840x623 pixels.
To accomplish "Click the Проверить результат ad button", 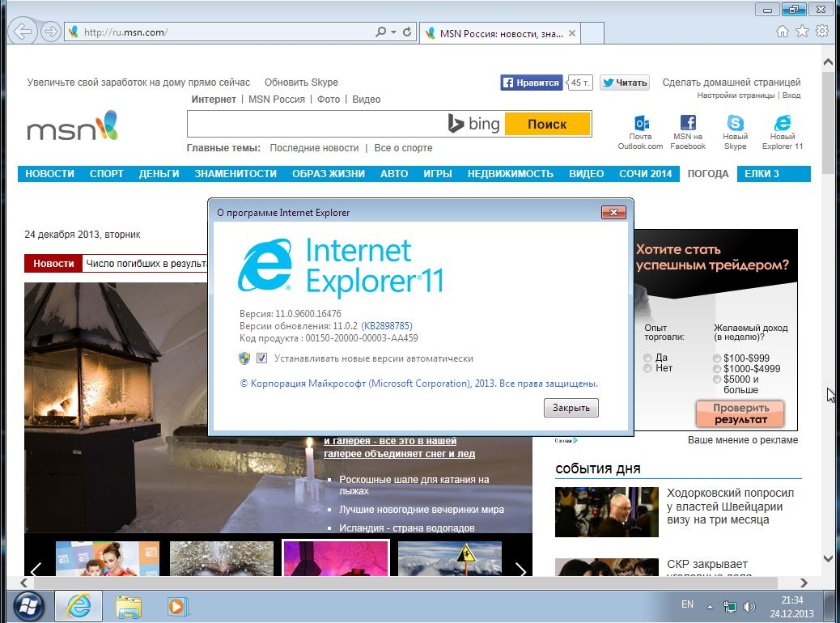I will (x=740, y=413).
